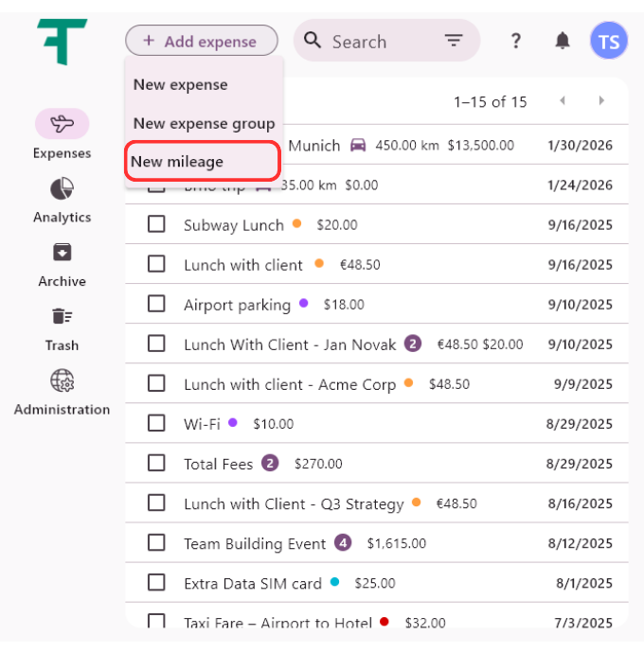Expand the Team Building Event group

(x=343, y=543)
